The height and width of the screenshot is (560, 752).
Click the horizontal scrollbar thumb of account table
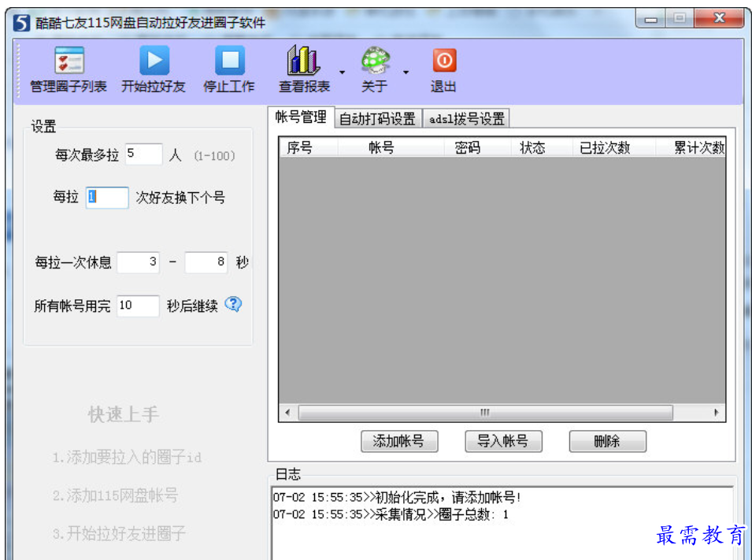485,413
